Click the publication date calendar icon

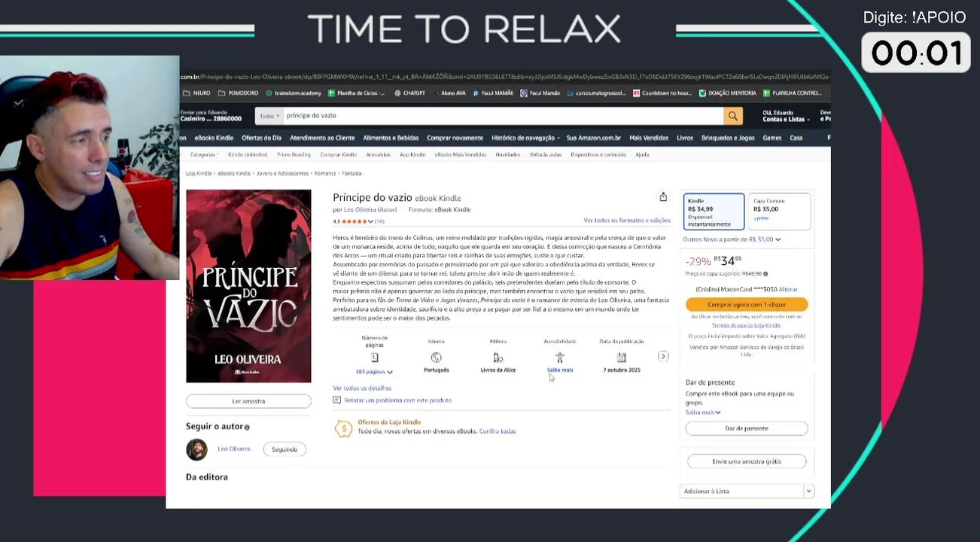pos(622,358)
